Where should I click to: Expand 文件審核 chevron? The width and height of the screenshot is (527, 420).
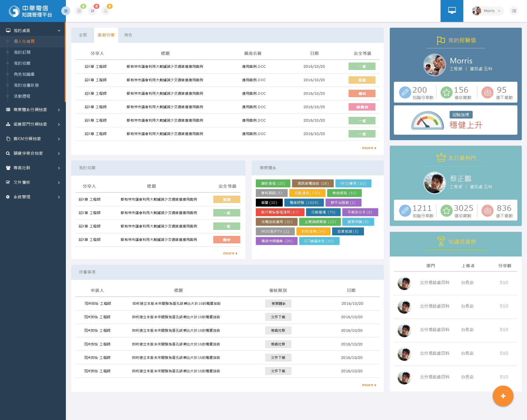pos(59,182)
